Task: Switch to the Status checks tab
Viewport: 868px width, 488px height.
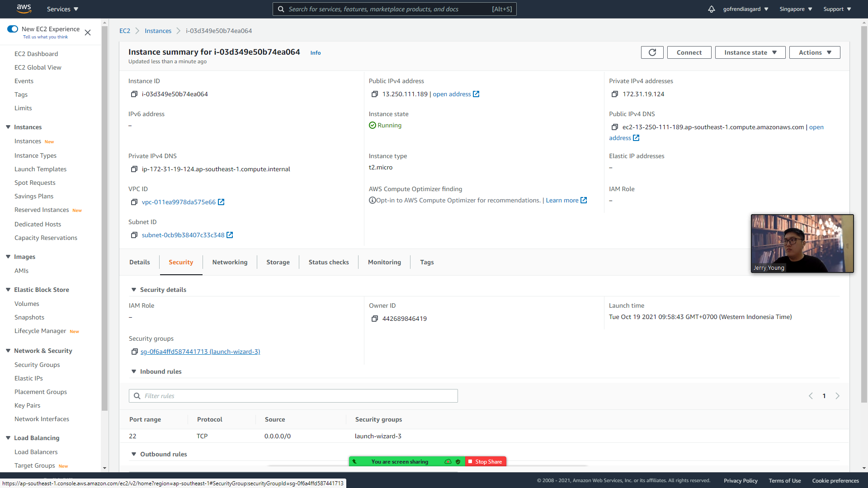Action: [329, 262]
